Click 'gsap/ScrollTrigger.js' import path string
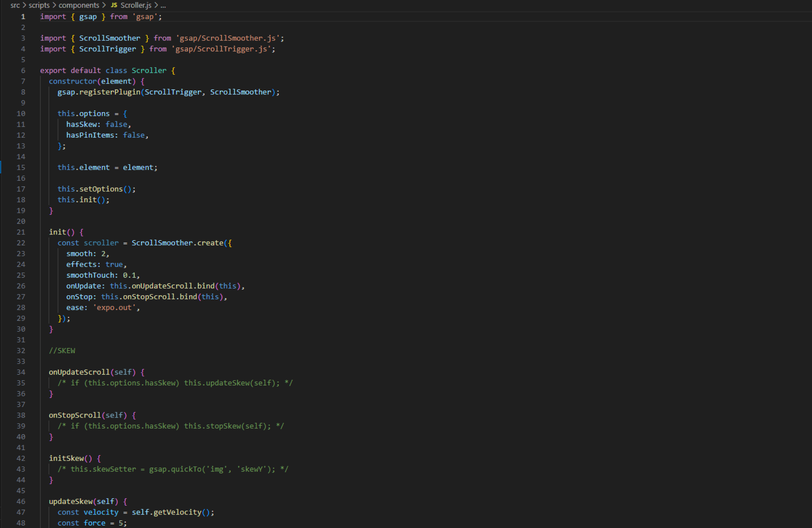 [x=221, y=49]
